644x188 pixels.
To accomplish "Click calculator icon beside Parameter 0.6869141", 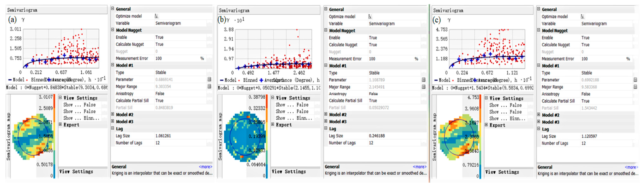I will click(209, 79).
